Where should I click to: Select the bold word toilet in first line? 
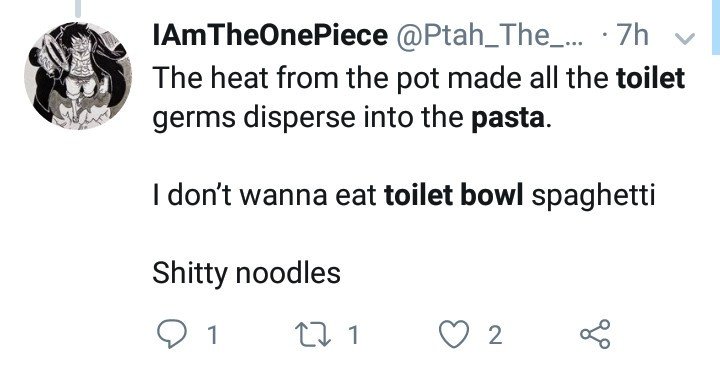(x=650, y=78)
